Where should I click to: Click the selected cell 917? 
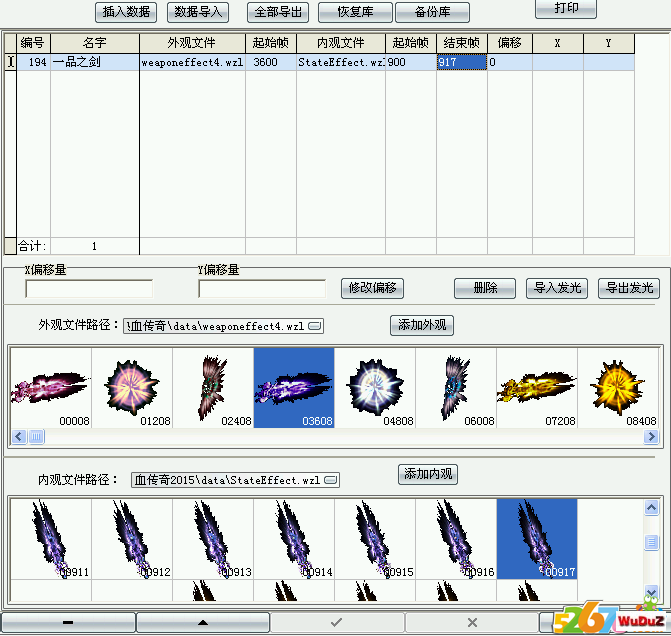pyautogui.click(x=461, y=62)
